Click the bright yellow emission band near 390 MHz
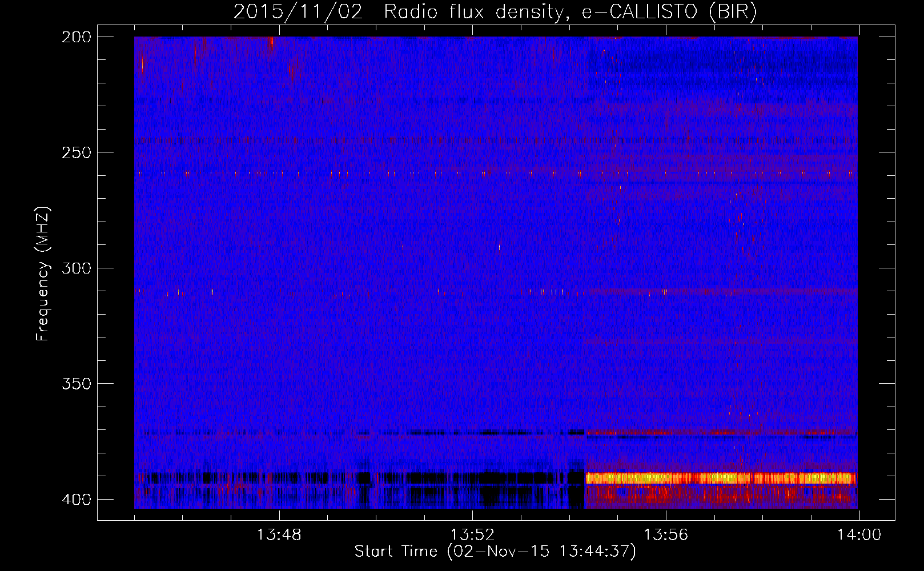The image size is (924, 571). (x=721, y=478)
